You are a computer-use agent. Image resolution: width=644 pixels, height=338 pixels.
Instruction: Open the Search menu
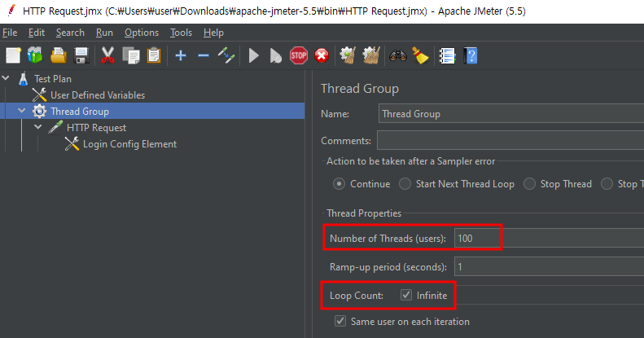click(70, 33)
